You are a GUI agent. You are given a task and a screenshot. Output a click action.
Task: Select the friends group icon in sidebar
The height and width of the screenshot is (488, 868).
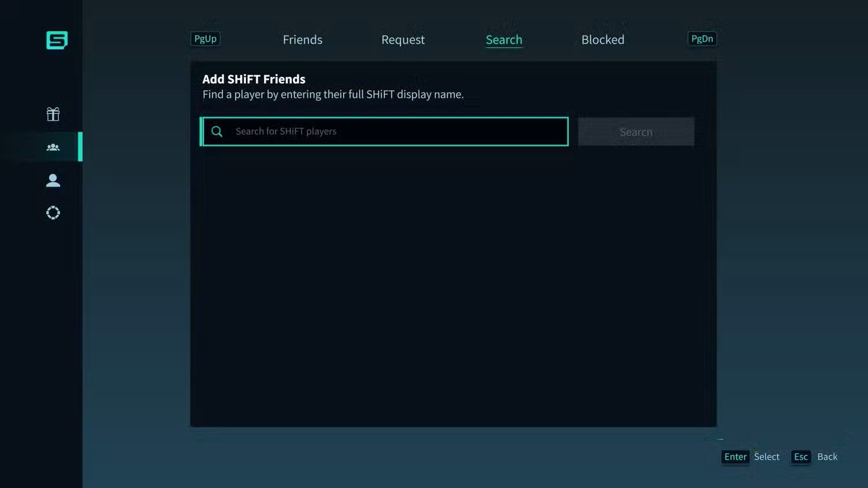click(x=53, y=147)
